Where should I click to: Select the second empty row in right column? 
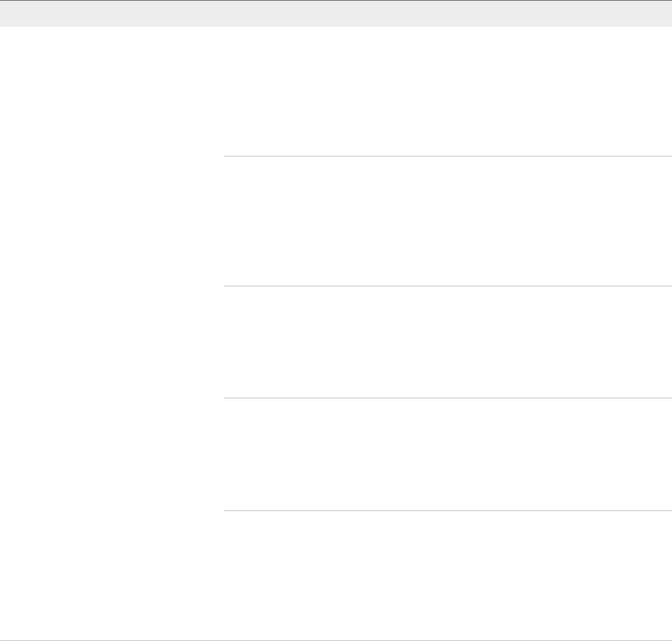tap(447, 221)
